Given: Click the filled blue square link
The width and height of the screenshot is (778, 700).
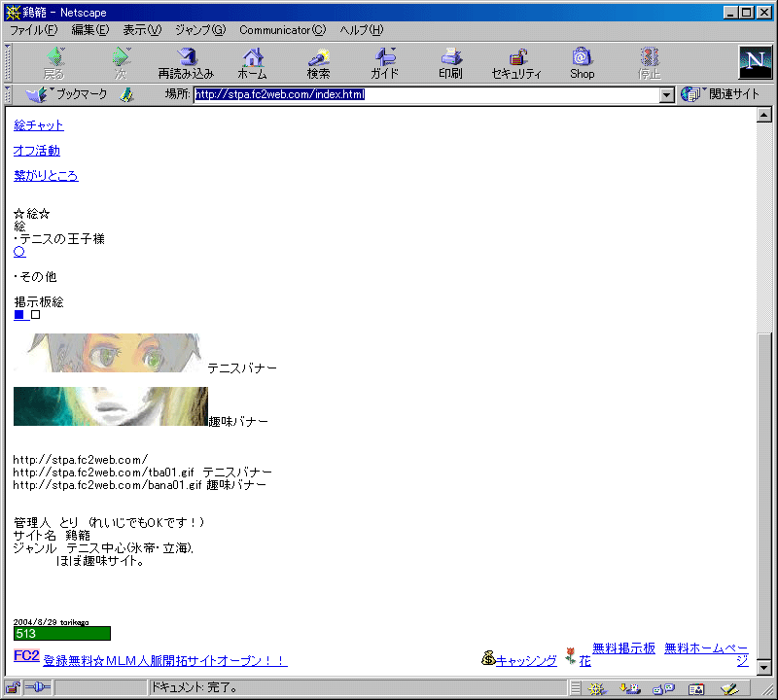Looking at the screenshot, I should 19,315.
